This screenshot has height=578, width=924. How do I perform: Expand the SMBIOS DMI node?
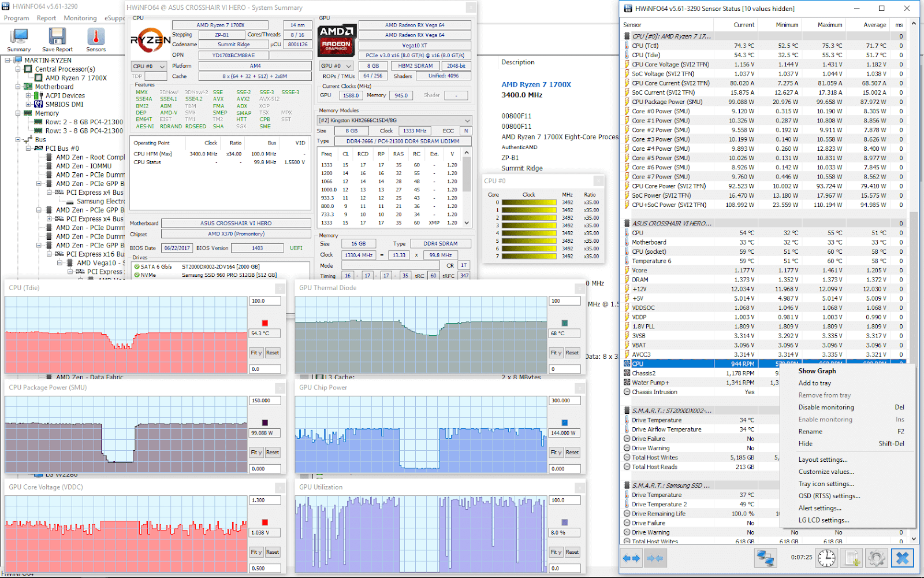(x=28, y=105)
